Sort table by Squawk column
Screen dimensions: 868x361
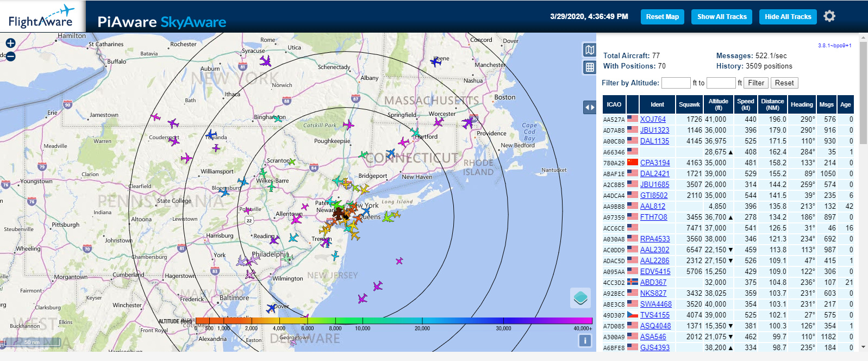[689, 104]
